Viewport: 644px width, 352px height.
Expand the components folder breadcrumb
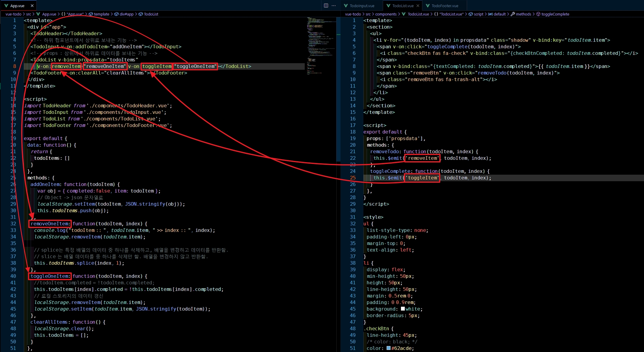(386, 14)
